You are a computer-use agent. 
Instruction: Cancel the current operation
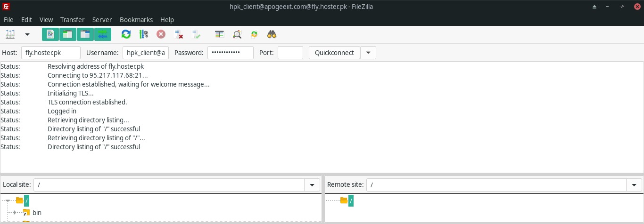(161, 34)
